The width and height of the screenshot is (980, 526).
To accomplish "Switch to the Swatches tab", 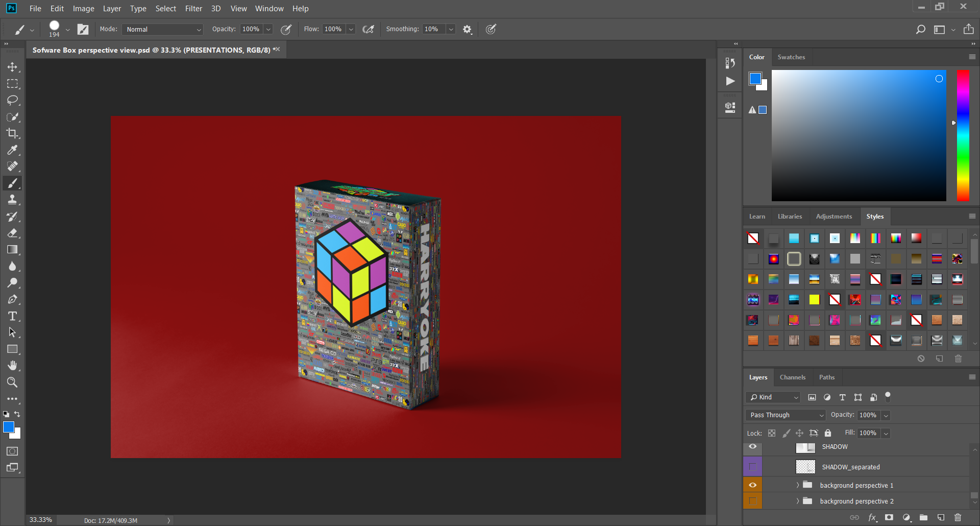I will [x=791, y=57].
